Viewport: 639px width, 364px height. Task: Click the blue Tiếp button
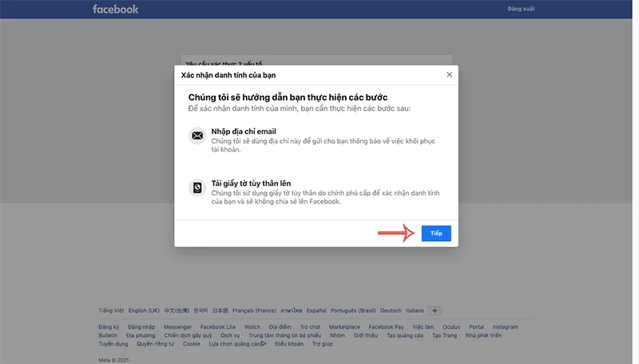pyautogui.click(x=436, y=233)
